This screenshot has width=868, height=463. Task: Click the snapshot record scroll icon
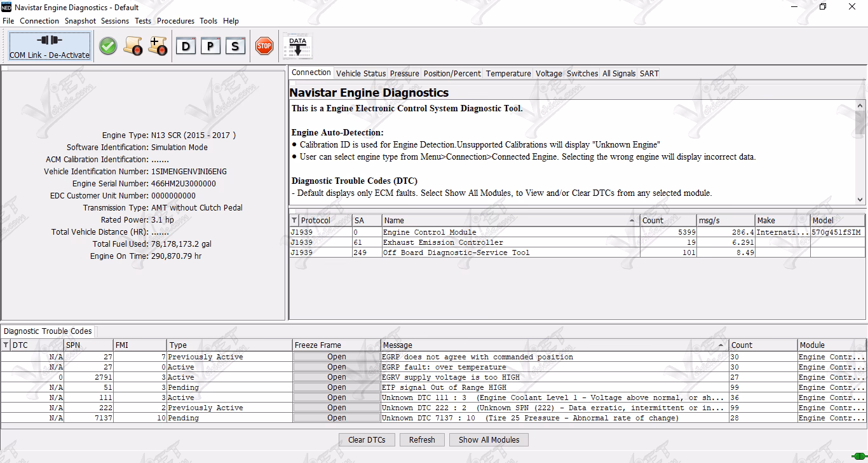click(x=133, y=45)
